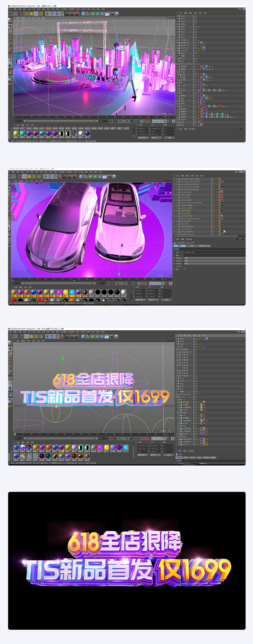253x644 pixels.
Task: Open the 编辑器可见 dropdown in the middle window
Action: pyautogui.click(x=215, y=258)
